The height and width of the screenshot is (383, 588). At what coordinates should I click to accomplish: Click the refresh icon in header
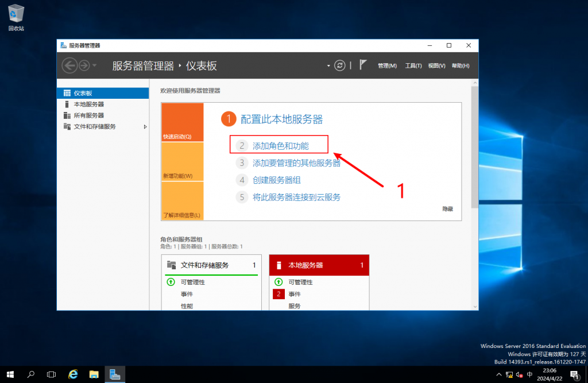[340, 65]
